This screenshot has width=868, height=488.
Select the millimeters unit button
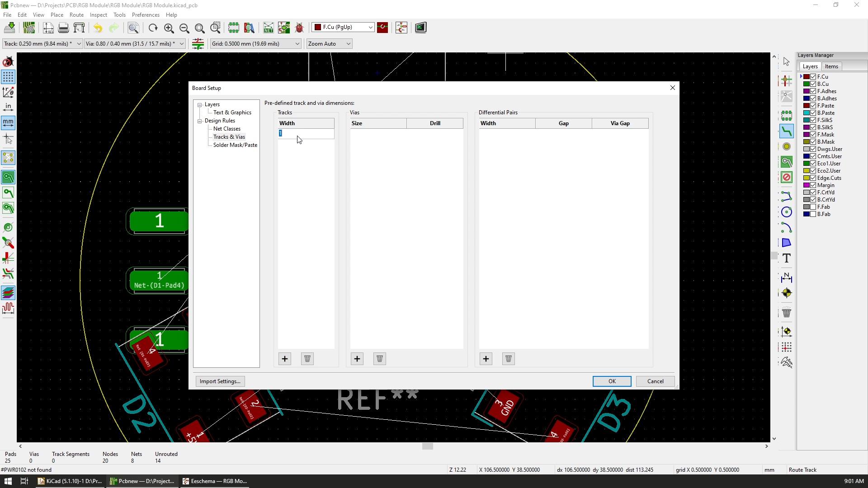click(x=8, y=122)
